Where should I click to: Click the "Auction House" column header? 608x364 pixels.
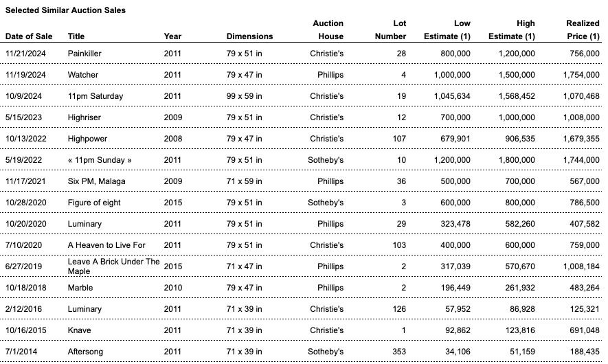click(x=328, y=30)
